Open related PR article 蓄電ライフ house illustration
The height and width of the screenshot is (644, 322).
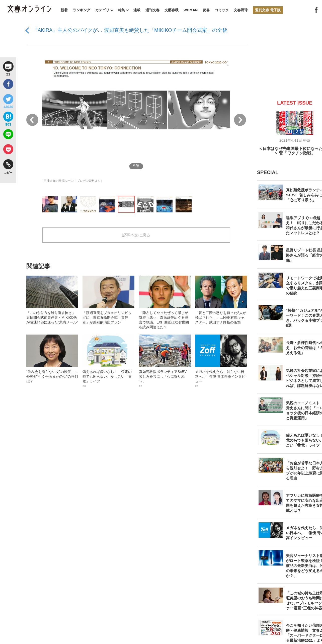click(108, 351)
